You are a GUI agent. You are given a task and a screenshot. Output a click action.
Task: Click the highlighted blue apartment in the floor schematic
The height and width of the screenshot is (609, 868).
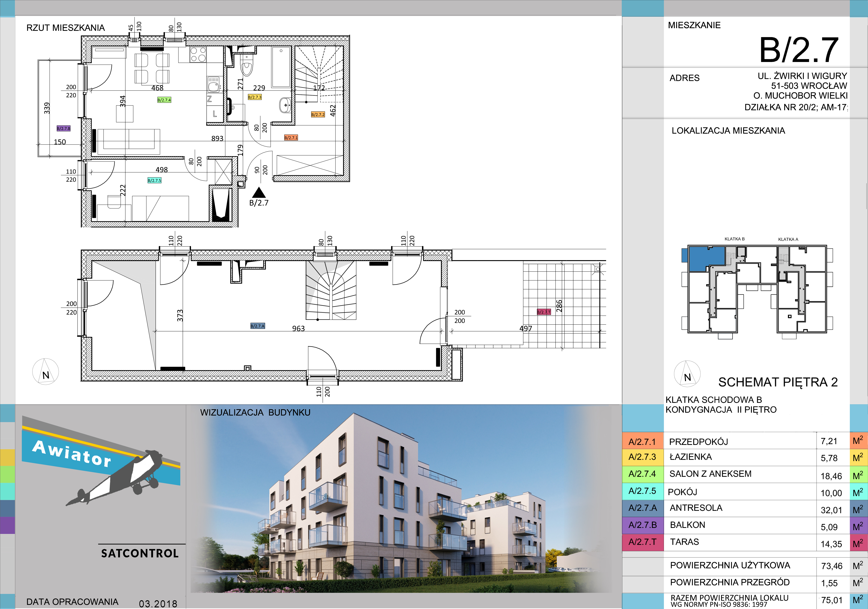[x=706, y=259]
